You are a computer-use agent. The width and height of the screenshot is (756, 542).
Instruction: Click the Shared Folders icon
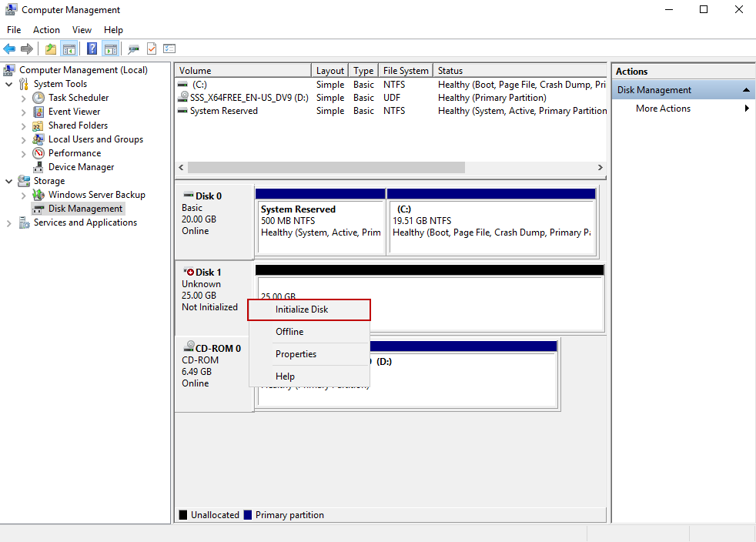coord(38,125)
